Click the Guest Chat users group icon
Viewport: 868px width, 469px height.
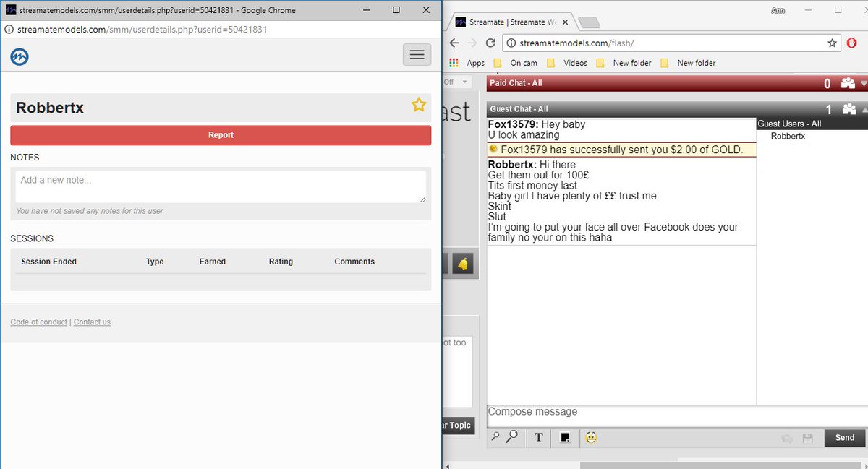tap(849, 109)
